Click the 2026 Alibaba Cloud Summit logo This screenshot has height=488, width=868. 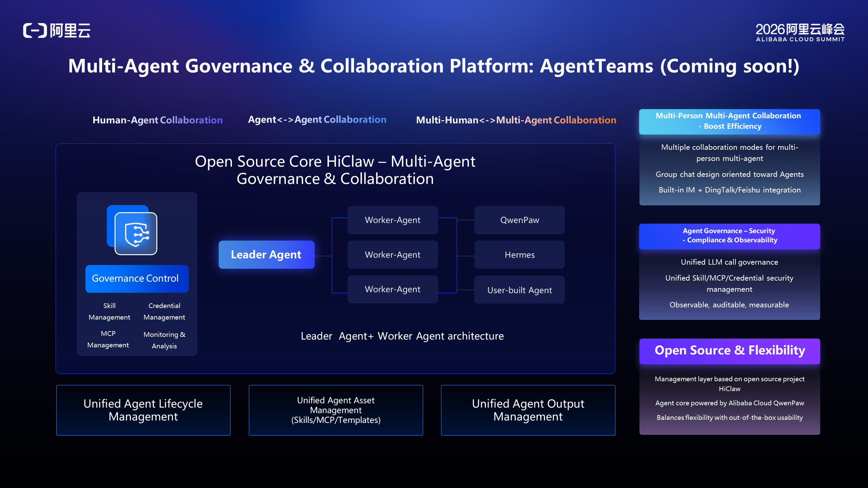(800, 33)
